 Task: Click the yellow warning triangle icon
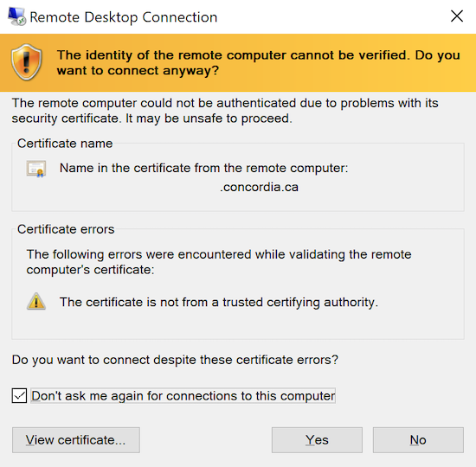[36, 301]
